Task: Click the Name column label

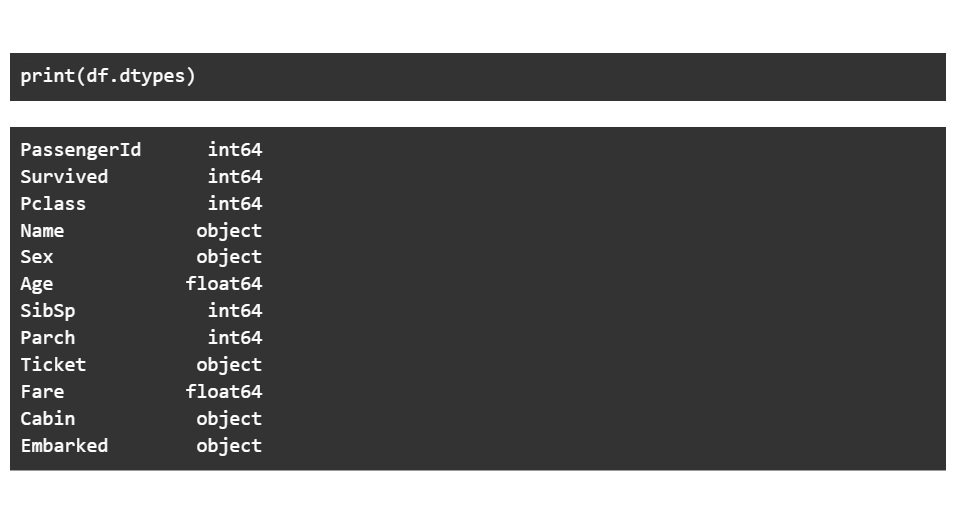Action: [42, 231]
